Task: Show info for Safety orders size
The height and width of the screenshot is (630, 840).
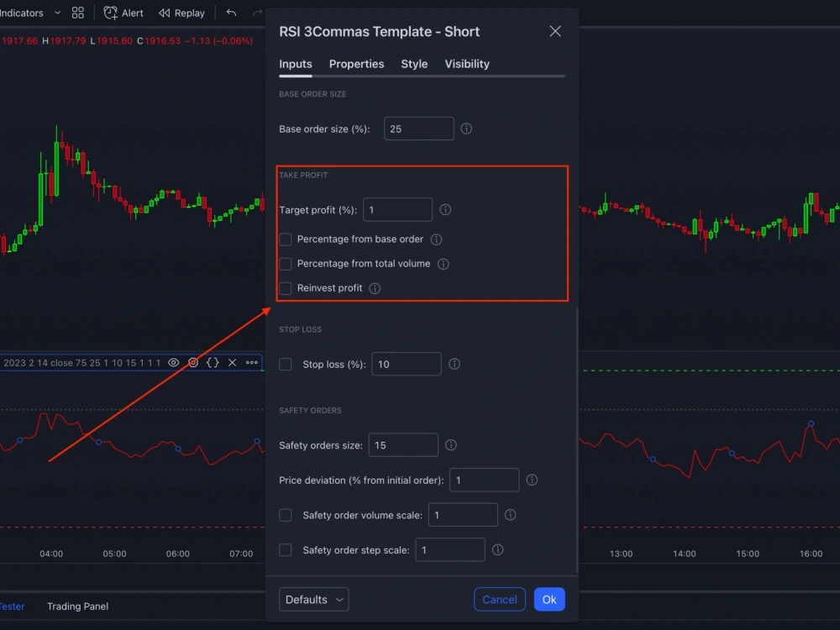Action: click(x=450, y=445)
